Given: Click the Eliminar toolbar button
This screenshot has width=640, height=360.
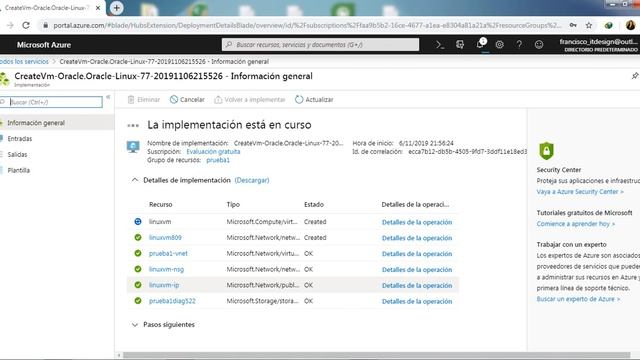Looking at the screenshot, I should pyautogui.click(x=144, y=100).
